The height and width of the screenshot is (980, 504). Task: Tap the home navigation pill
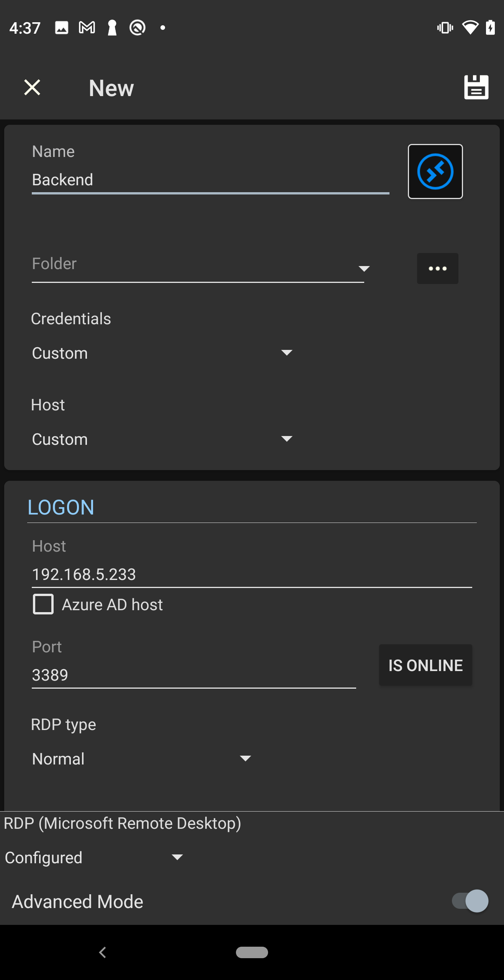pos(252,952)
